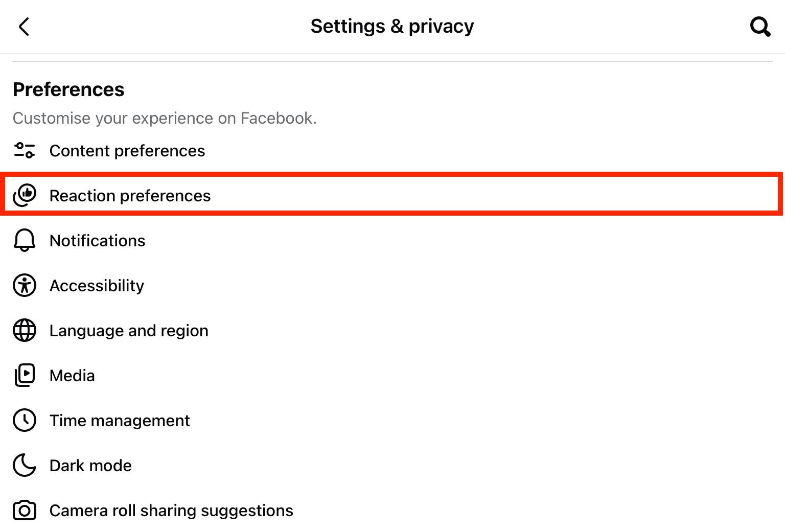Open Reaction preferences
Image resolution: width=785 pixels, height=532 pixels.
[130, 196]
